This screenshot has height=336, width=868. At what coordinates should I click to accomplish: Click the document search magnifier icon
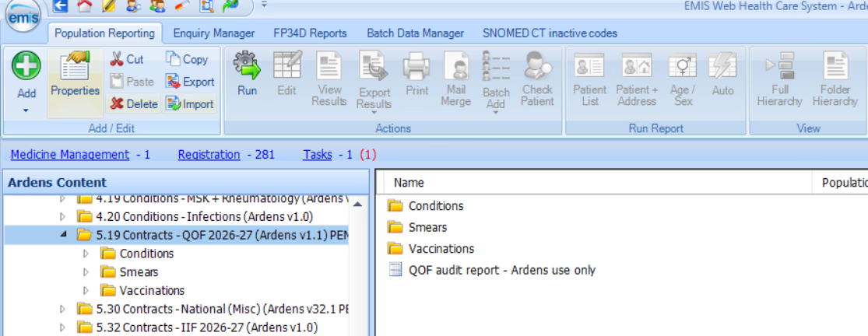click(206, 6)
